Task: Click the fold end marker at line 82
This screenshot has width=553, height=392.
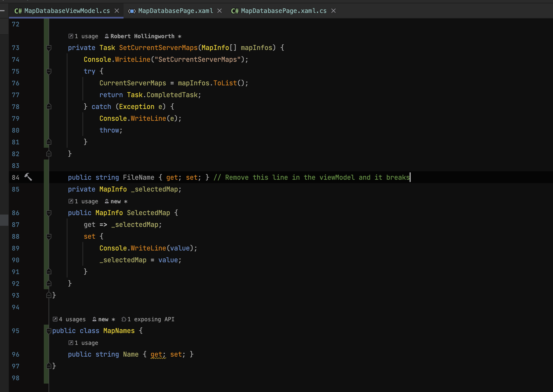Action: pos(49,154)
